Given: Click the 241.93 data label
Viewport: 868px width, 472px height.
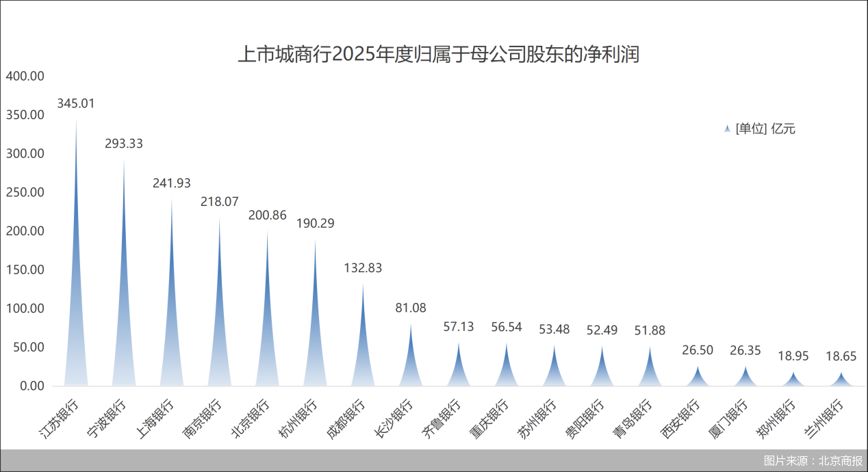Looking at the screenshot, I should coord(172,183).
